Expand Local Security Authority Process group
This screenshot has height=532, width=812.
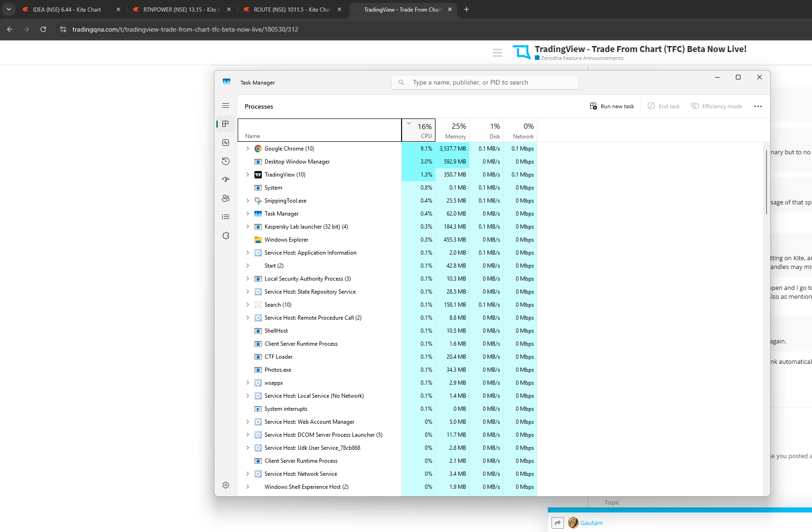pos(247,279)
